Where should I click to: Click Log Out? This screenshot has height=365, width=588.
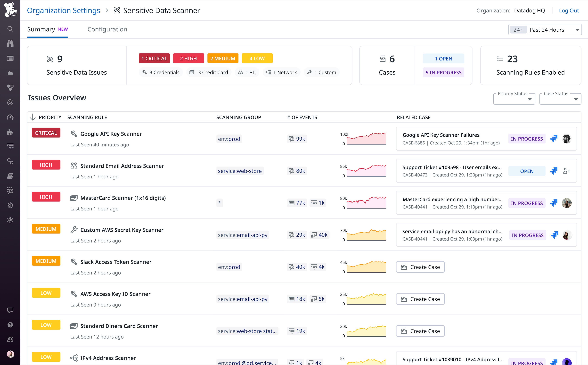click(569, 10)
